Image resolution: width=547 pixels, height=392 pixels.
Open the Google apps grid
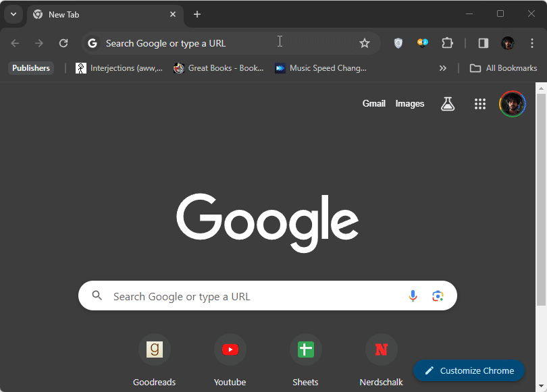(x=480, y=104)
